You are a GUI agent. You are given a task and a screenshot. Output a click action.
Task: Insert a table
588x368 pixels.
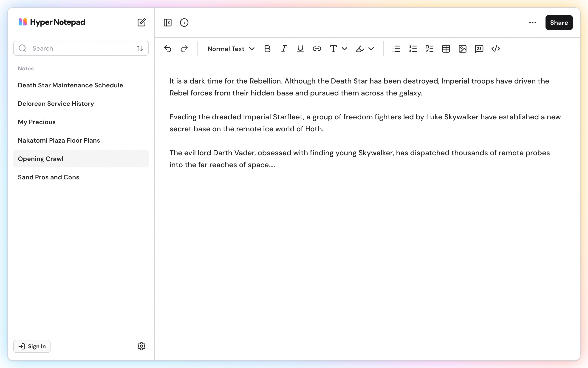click(446, 49)
